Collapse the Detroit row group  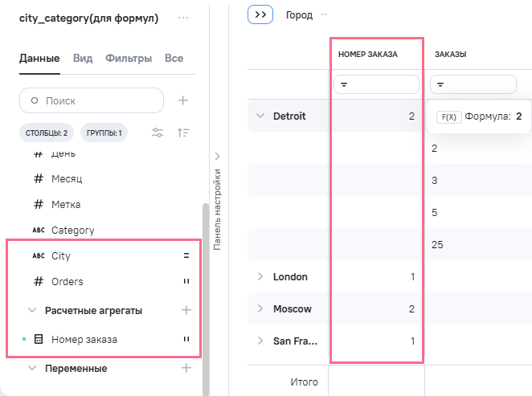click(260, 116)
